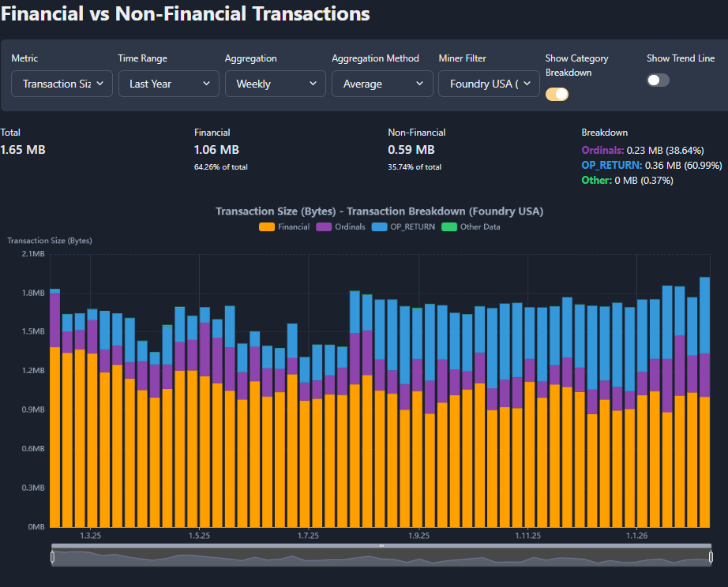Expand the Time Range dropdown set to Last Year
Image resolution: width=728 pixels, height=587 pixels.
click(x=169, y=84)
